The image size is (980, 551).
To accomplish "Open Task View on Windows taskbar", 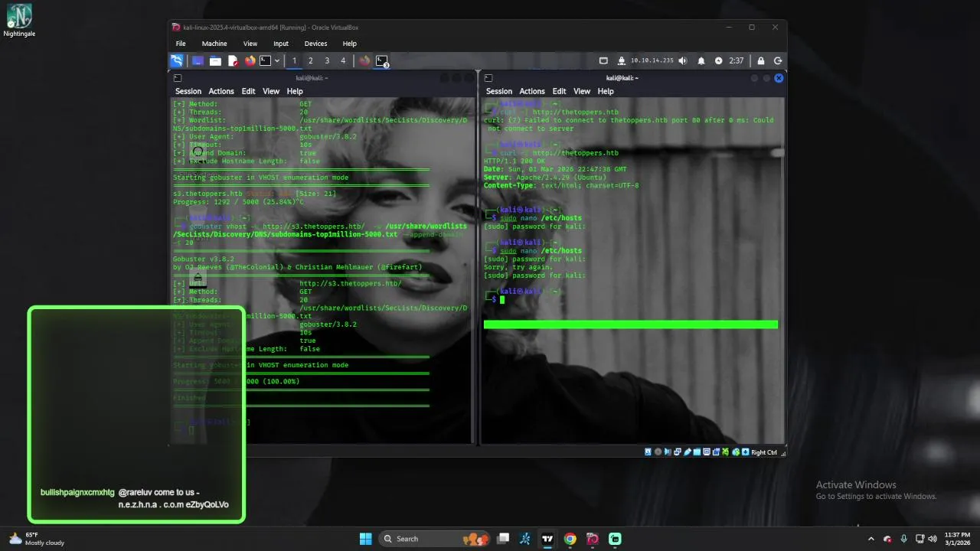I will [503, 539].
